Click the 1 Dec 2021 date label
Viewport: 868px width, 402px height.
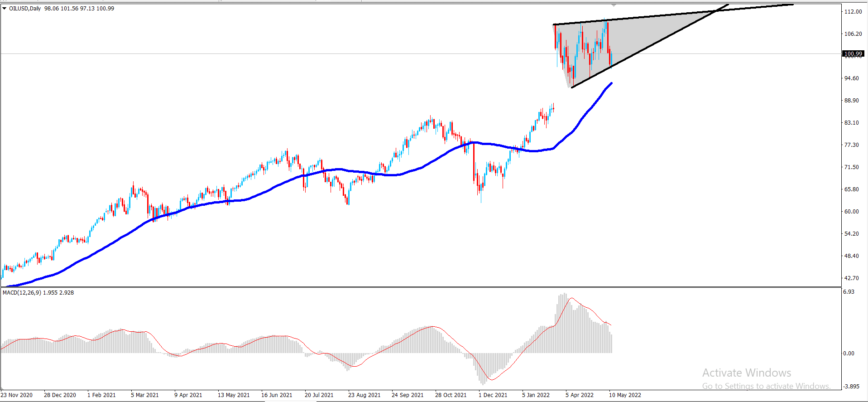tap(493, 395)
